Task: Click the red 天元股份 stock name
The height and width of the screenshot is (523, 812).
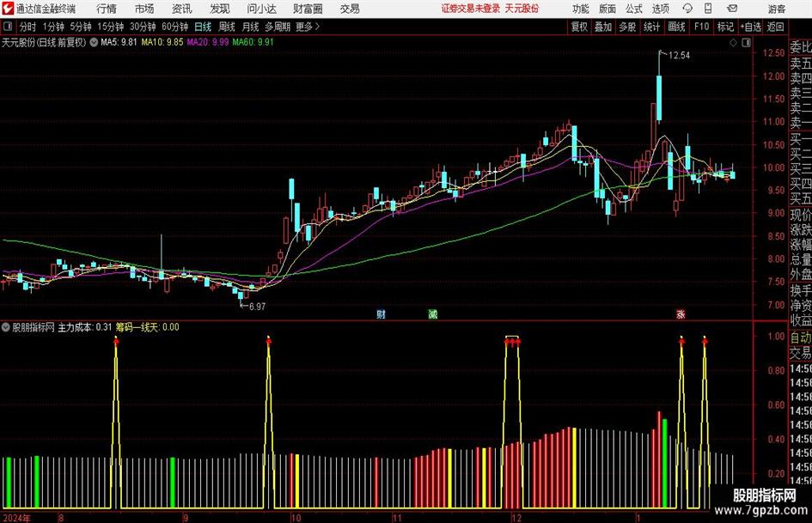Action: click(x=522, y=9)
